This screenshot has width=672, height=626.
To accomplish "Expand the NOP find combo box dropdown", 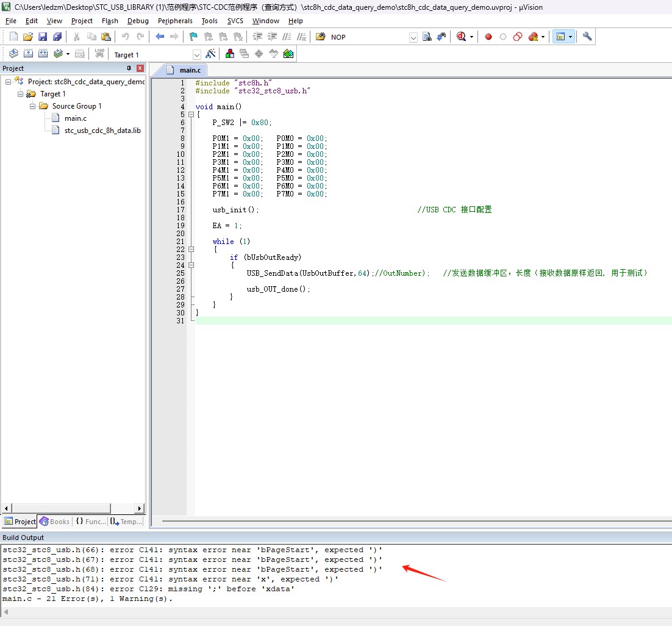I will 413,37.
